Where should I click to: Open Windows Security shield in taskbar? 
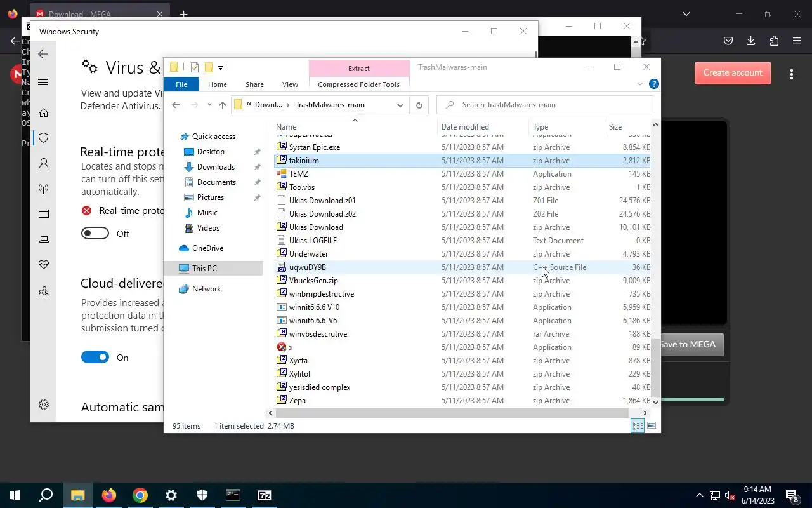202,495
